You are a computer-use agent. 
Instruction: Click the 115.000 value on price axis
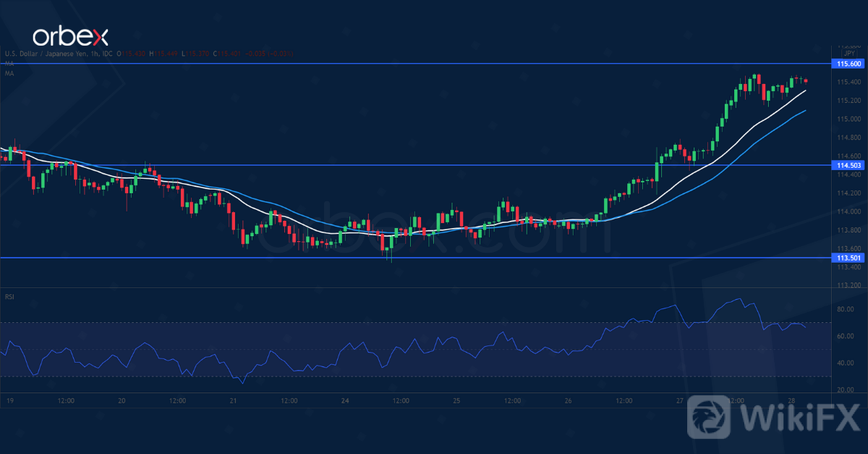[848, 119]
